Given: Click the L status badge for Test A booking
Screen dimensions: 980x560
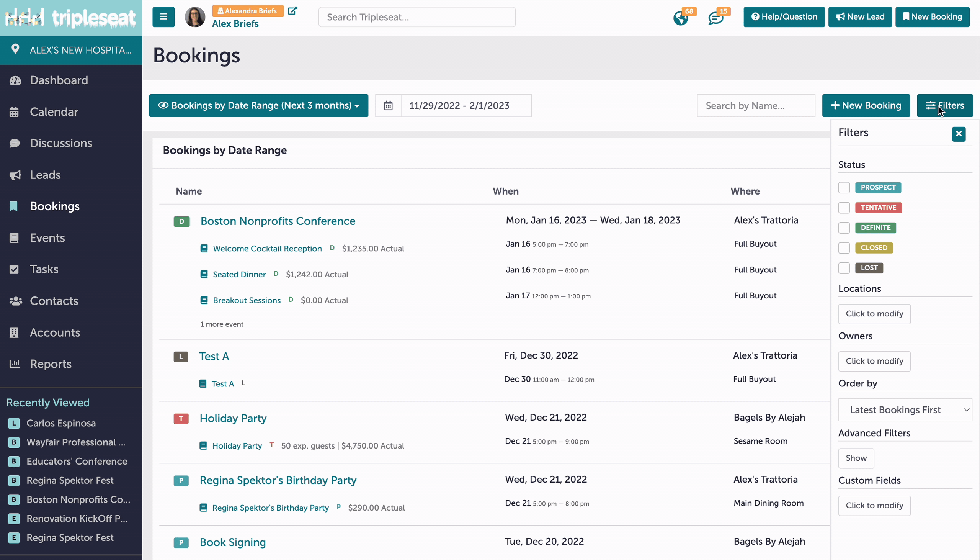Looking at the screenshot, I should [x=181, y=357].
